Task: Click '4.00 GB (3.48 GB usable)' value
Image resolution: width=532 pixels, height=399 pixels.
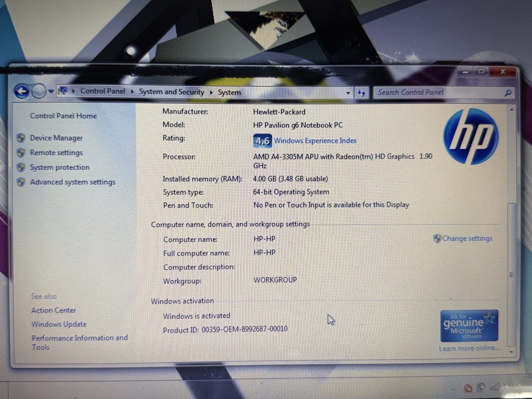Action: click(290, 179)
